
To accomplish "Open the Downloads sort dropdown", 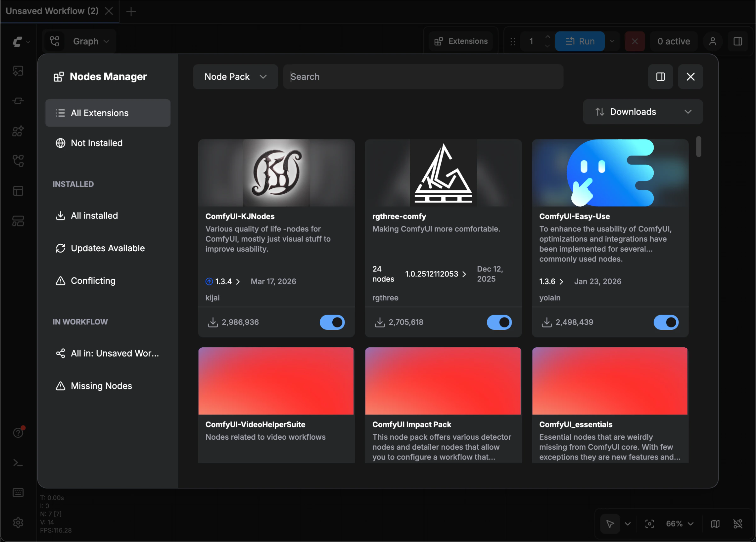I will (x=642, y=112).
